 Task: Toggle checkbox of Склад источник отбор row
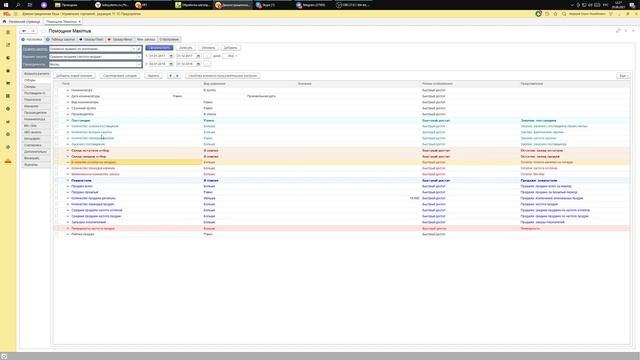pos(57,151)
